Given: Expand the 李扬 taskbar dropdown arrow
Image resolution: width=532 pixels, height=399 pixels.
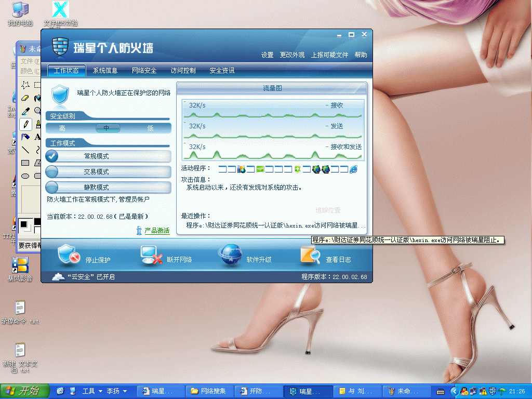Looking at the screenshot, I should tap(125, 391).
